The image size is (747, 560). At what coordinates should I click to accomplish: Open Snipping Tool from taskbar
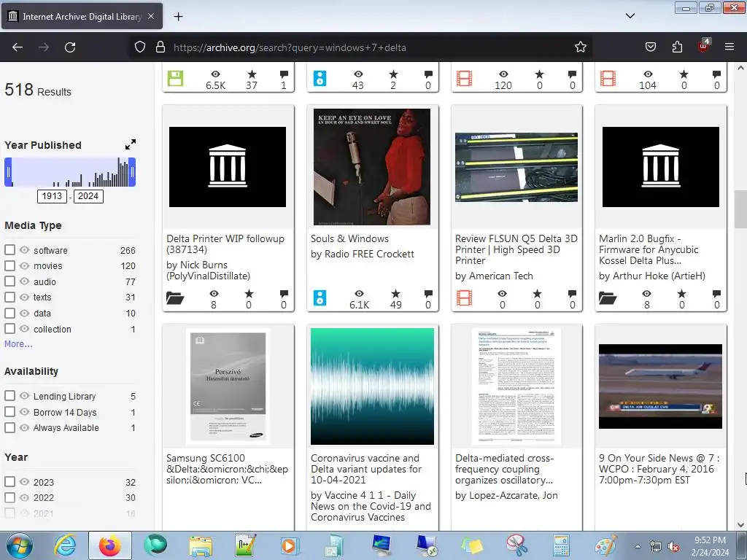tap(516, 545)
